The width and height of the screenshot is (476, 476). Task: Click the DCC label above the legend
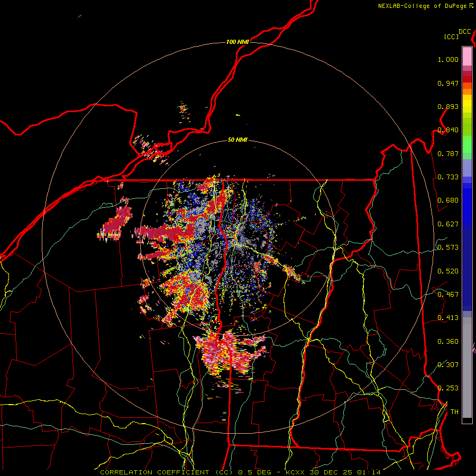(x=464, y=32)
